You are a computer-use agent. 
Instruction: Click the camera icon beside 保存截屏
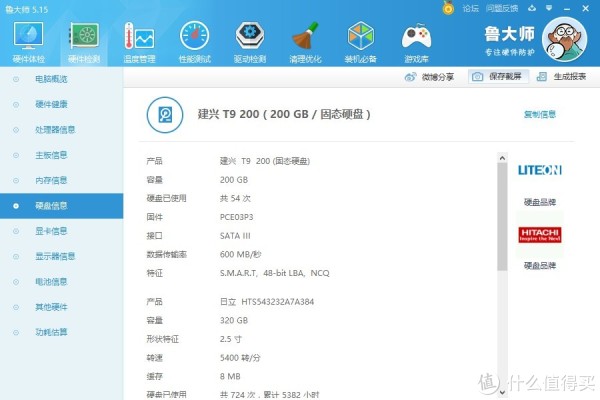(477, 77)
